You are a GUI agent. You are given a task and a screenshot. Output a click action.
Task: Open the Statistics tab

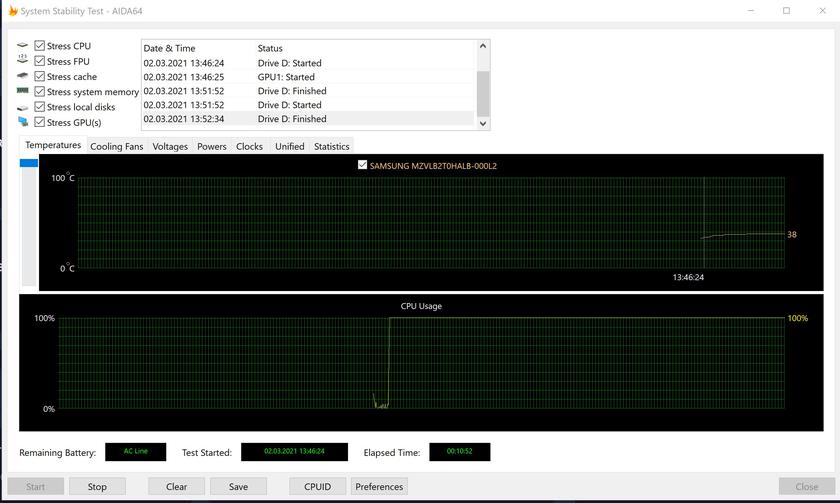pyautogui.click(x=331, y=146)
